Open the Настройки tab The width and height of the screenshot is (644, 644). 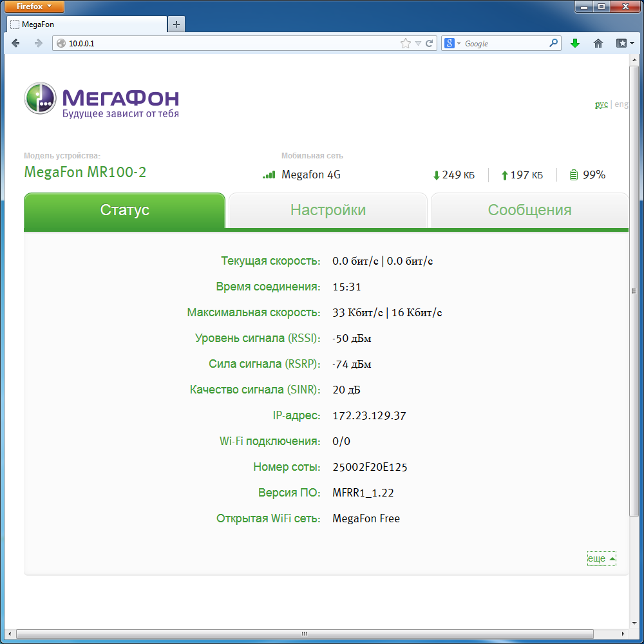[328, 210]
